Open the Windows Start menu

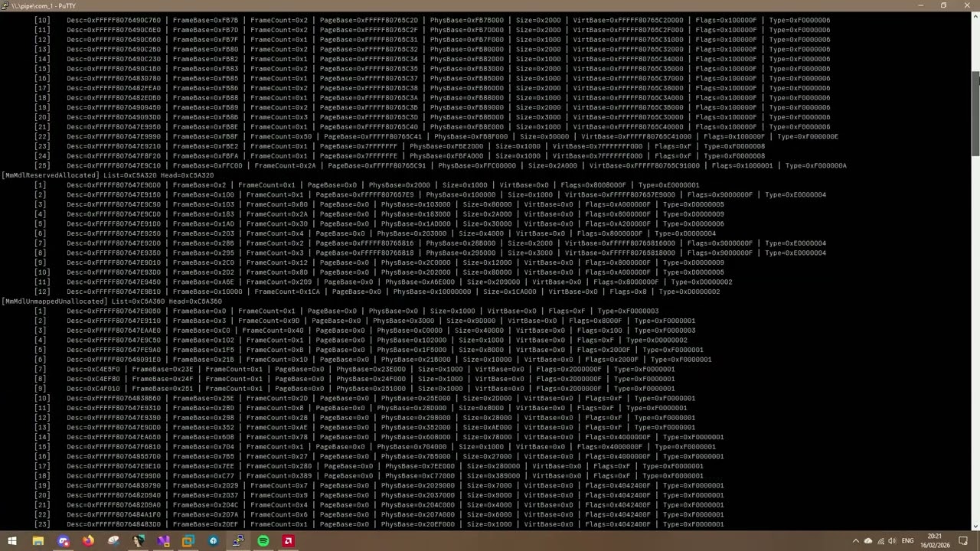12,541
